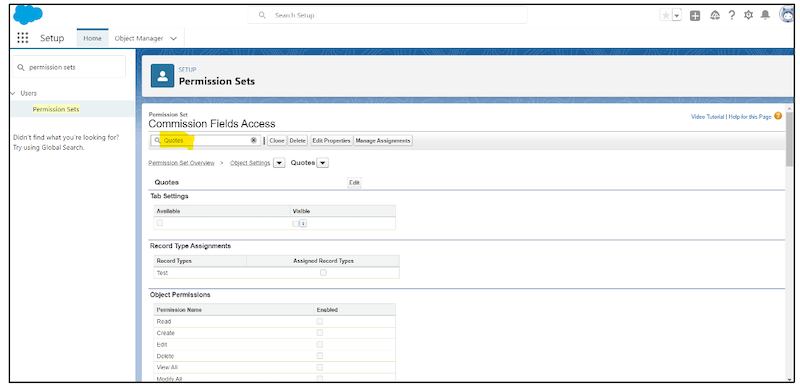Click the Edit button next to Quotes

pos(354,182)
